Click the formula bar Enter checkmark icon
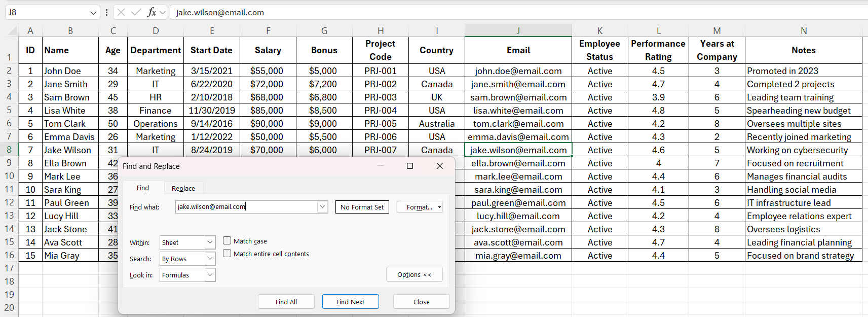Image resolution: width=868 pixels, height=317 pixels. (136, 12)
